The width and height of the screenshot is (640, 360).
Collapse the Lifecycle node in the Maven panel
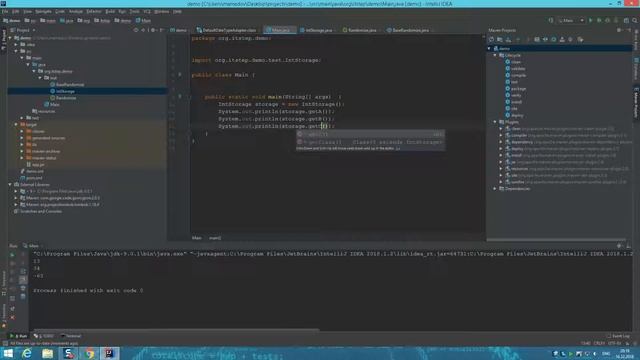pyautogui.click(x=495, y=55)
